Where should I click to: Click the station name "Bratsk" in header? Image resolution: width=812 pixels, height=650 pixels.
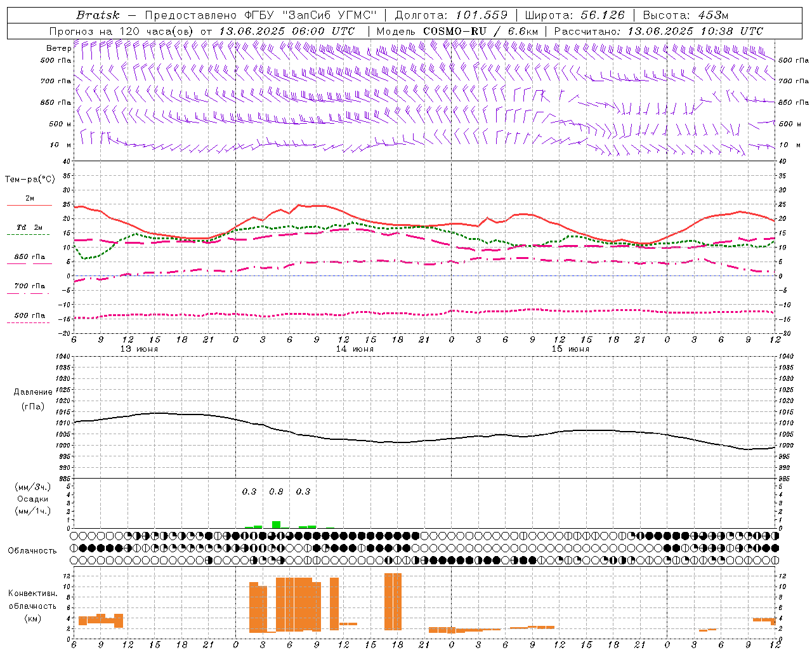[x=98, y=15]
